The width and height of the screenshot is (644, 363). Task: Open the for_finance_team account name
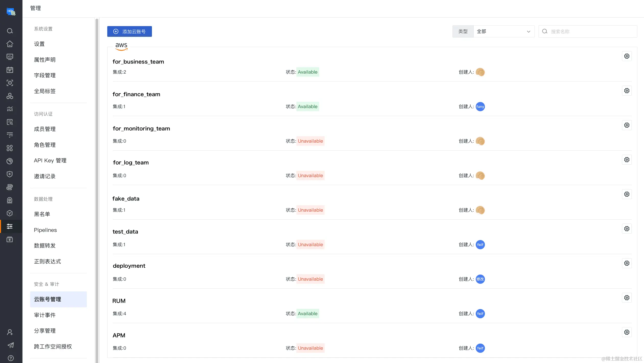coord(136,94)
